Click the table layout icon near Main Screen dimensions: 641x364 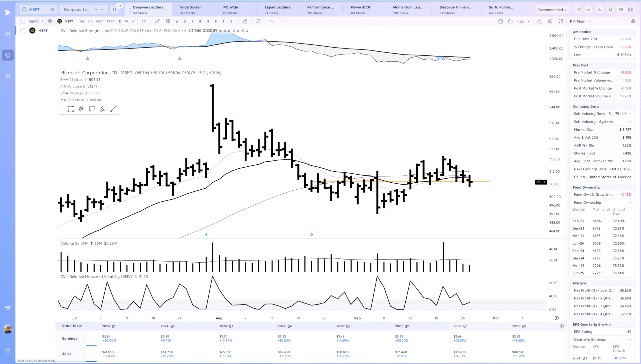click(x=501, y=21)
